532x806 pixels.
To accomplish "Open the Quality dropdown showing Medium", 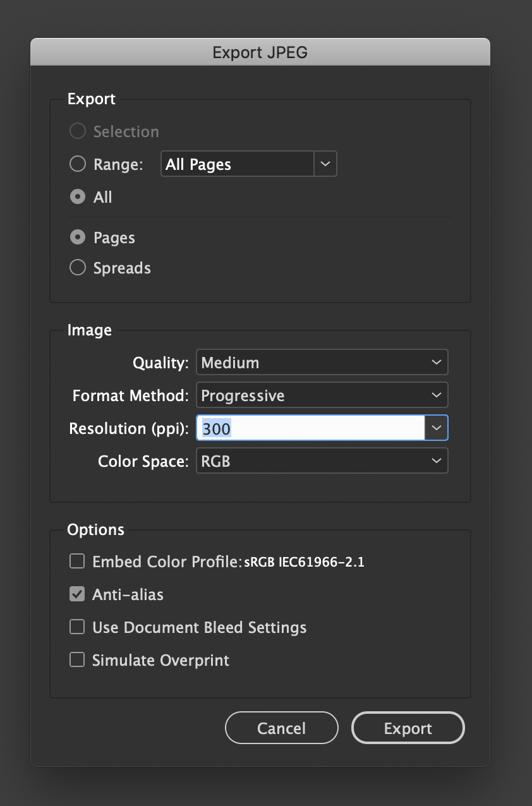I will click(x=322, y=362).
